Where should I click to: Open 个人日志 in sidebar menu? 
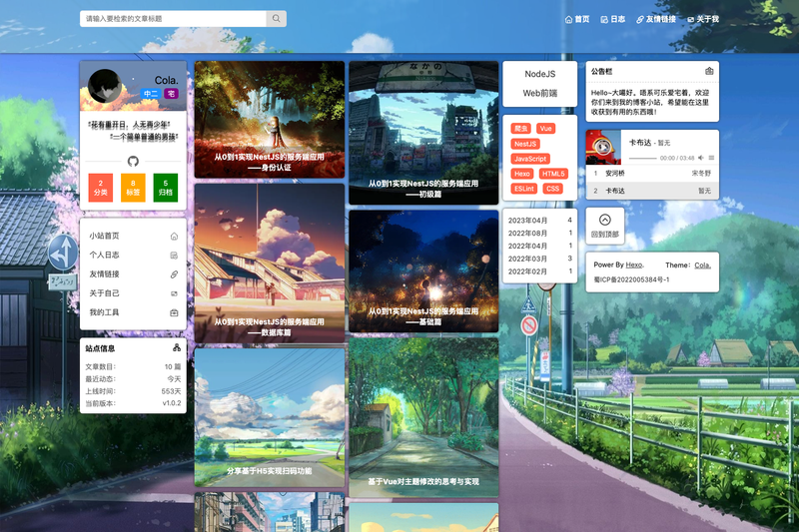click(133, 256)
